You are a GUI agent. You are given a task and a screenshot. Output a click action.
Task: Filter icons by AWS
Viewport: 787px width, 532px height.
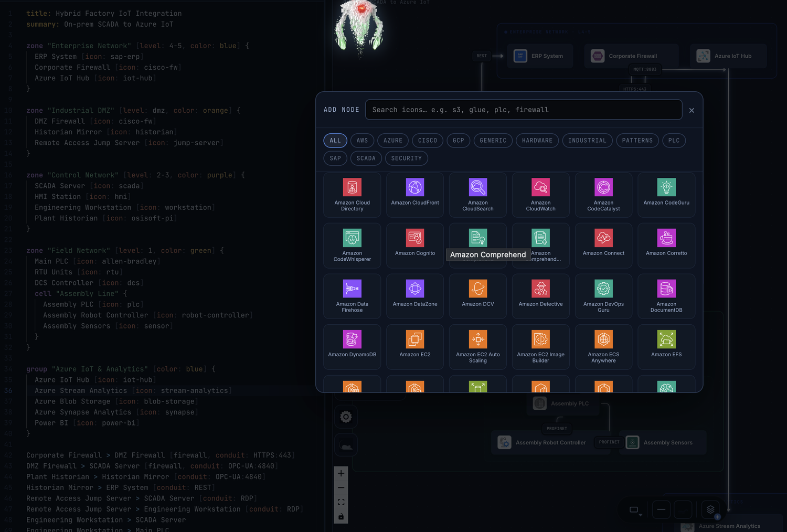362,141
